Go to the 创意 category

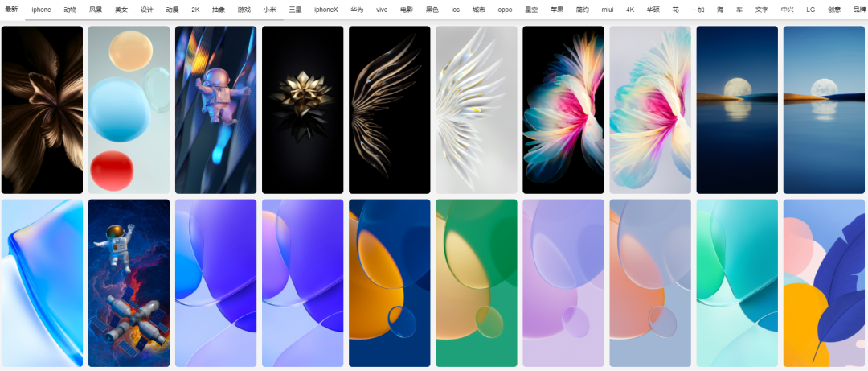click(x=834, y=10)
